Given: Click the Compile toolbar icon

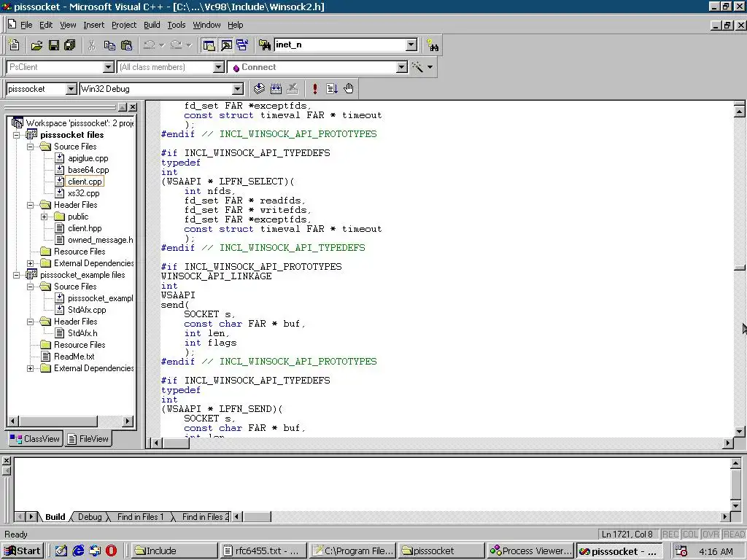Looking at the screenshot, I should coord(259,88).
